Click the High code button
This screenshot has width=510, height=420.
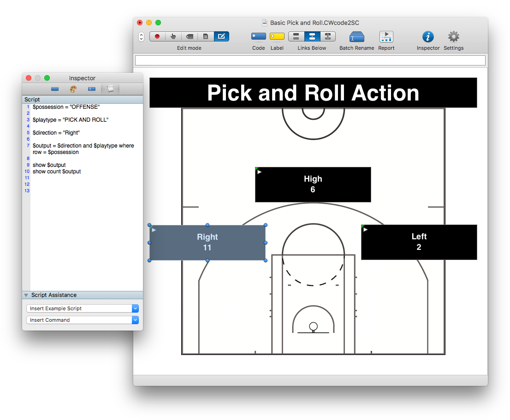[313, 184]
